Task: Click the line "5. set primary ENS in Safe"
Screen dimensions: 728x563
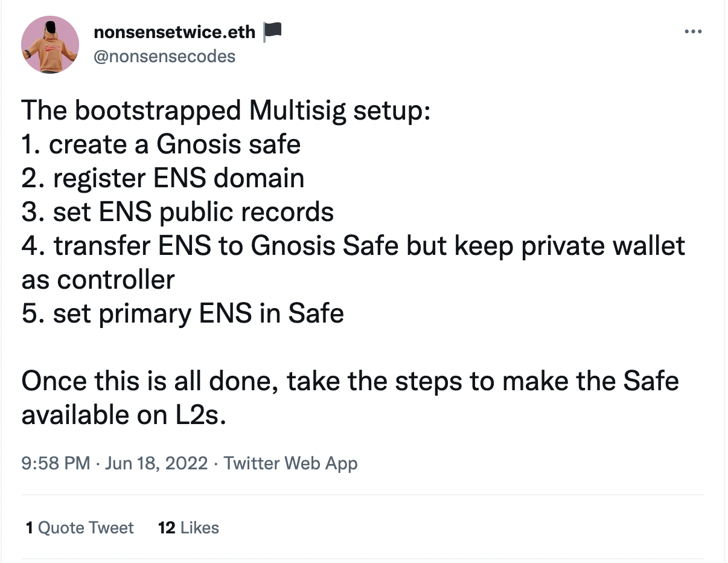Action: (x=182, y=314)
